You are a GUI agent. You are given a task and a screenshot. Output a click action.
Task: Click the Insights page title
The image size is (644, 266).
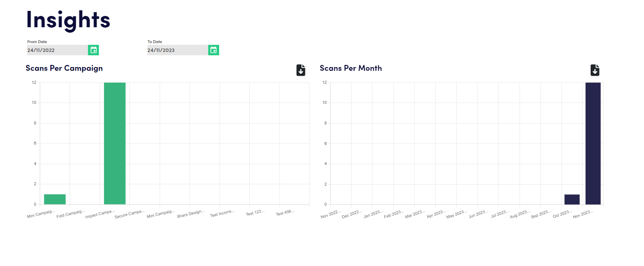click(x=68, y=19)
